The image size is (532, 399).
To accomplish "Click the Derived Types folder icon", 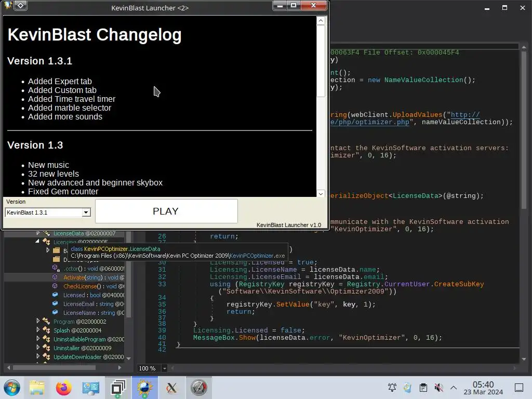I will [x=57, y=259].
